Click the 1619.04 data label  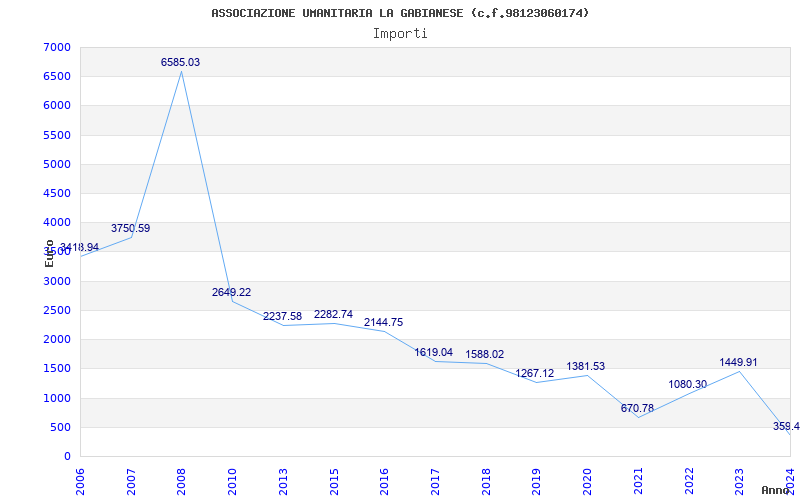433,352
